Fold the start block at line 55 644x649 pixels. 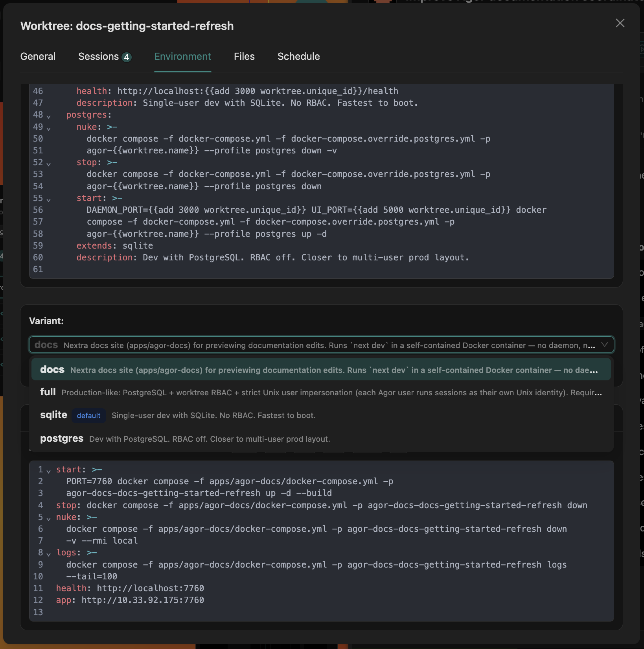[49, 199]
